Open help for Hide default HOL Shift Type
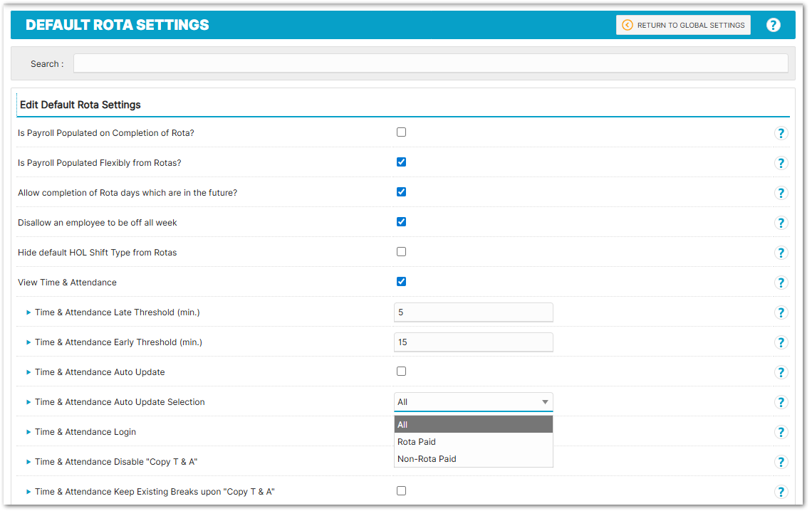Image resolution: width=812 pixels, height=511 pixels. 781,253
